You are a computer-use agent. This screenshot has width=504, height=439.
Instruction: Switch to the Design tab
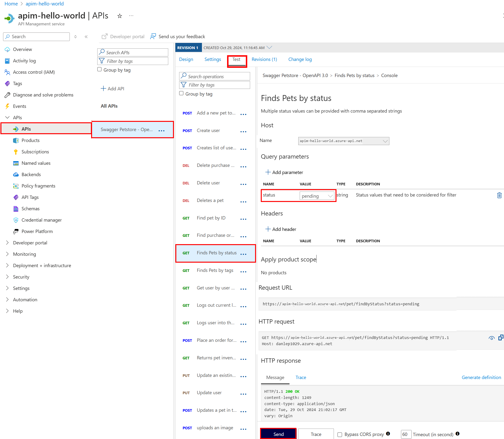(x=186, y=59)
